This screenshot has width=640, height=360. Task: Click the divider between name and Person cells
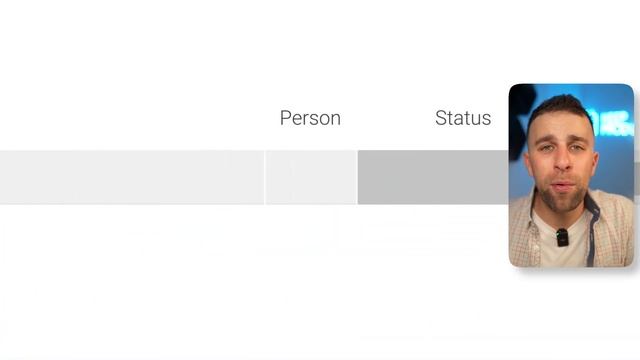click(x=265, y=177)
